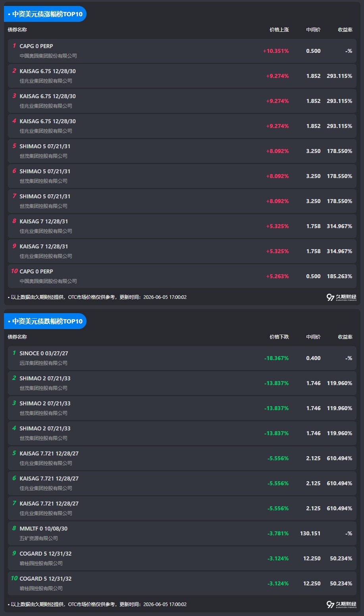Click 债券名称 header in the 跌幅榜 table
This screenshot has height=616, width=364.
click(17, 337)
